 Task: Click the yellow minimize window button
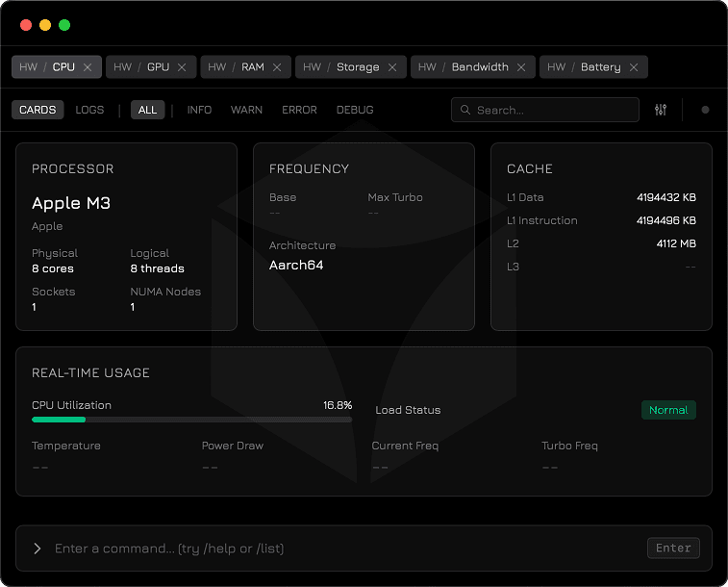(45, 25)
